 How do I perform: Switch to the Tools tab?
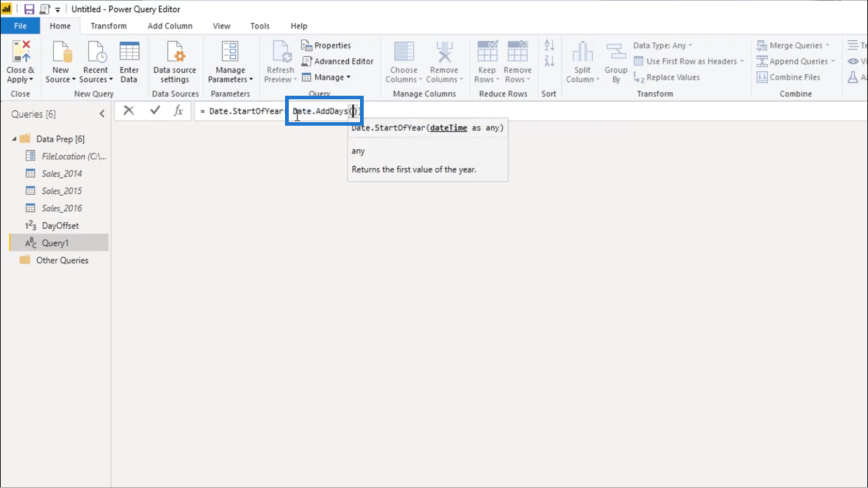(x=260, y=26)
